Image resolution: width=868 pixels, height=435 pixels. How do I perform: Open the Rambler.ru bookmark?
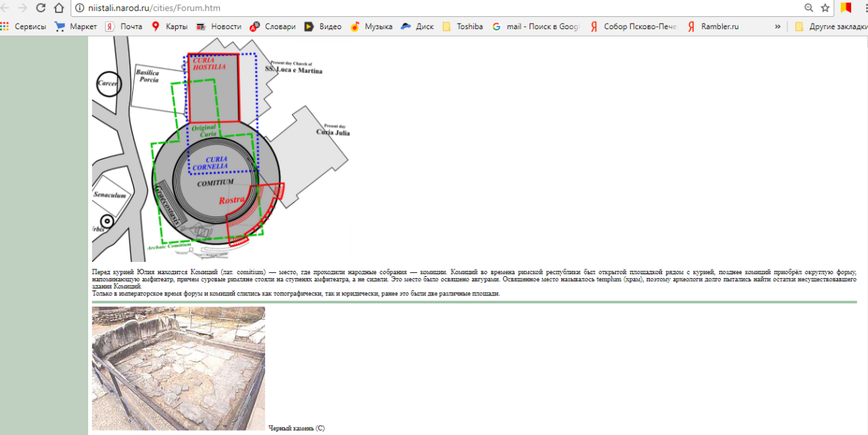[x=713, y=26]
